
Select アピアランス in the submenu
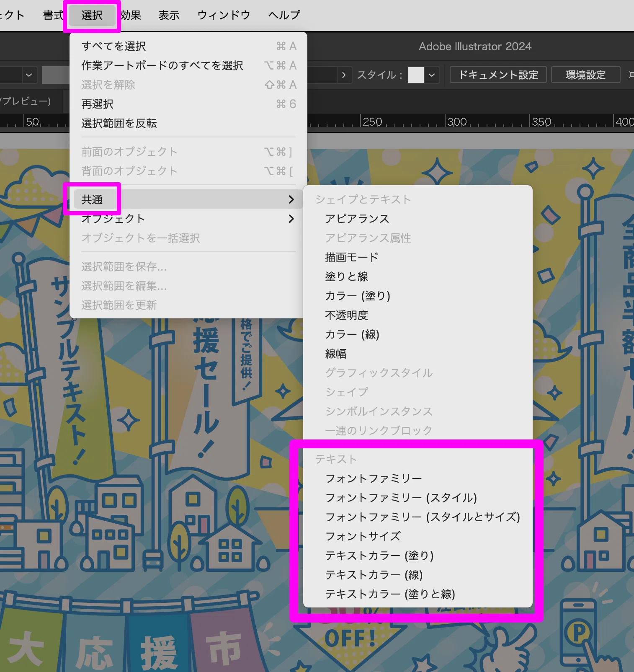tap(418, 219)
